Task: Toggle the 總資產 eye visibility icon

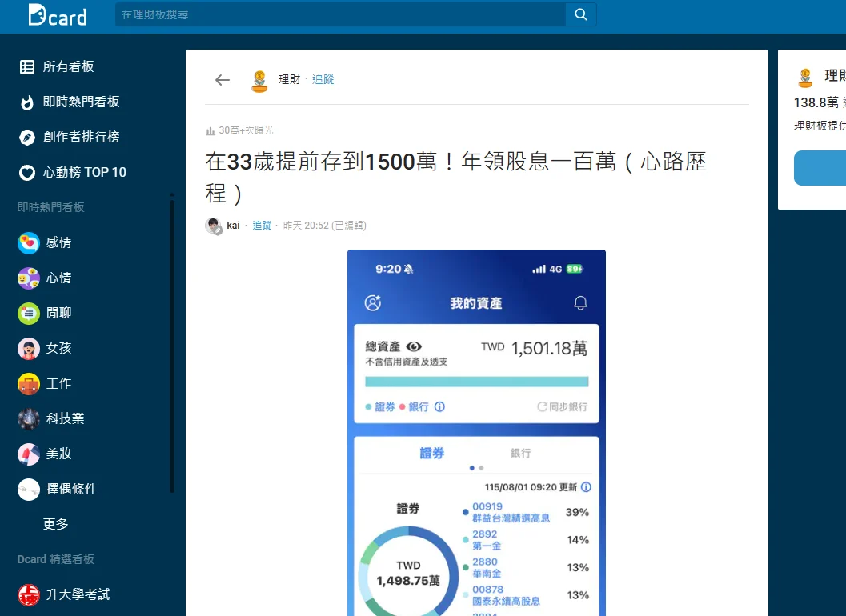Action: 414,347
